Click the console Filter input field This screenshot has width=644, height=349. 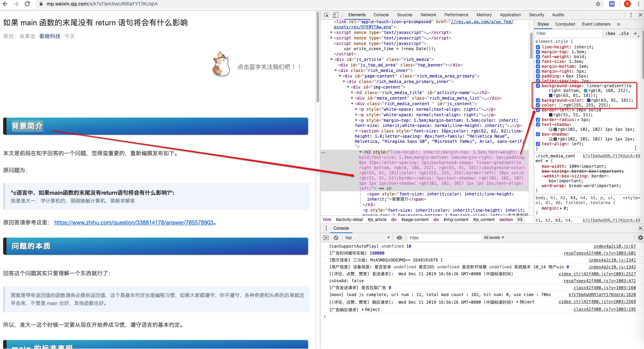444,238
